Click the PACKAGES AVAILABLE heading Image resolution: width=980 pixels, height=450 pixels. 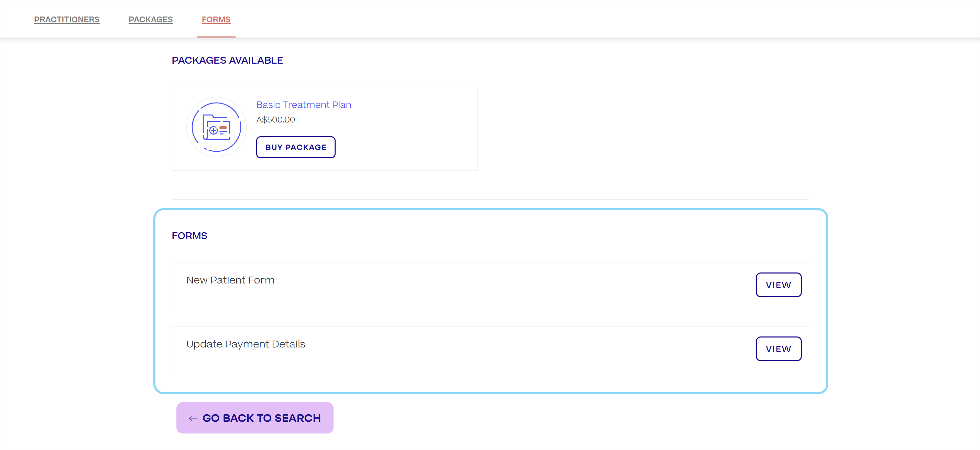[x=227, y=60]
